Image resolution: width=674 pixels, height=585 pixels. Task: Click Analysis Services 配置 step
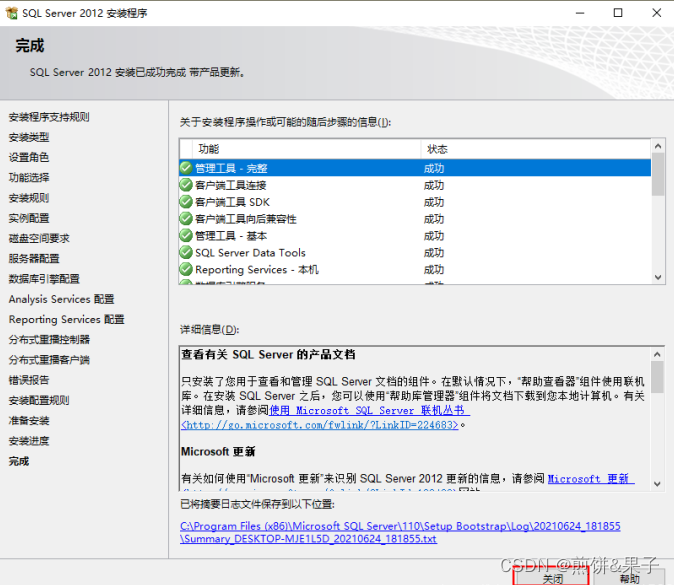tap(61, 299)
